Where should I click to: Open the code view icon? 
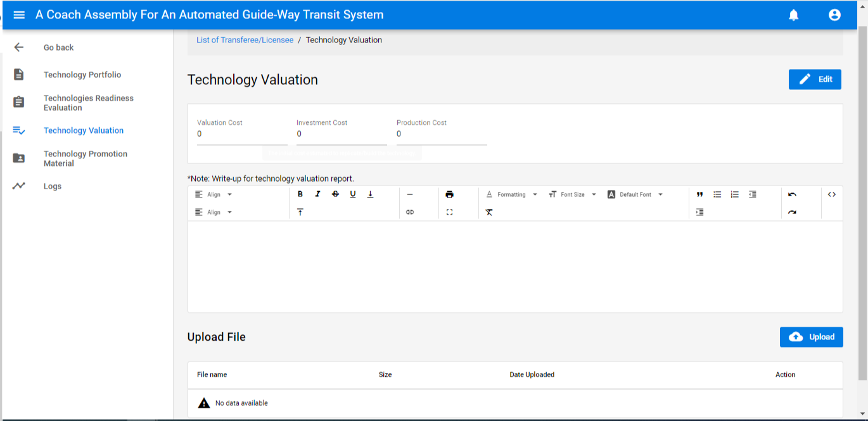click(832, 194)
